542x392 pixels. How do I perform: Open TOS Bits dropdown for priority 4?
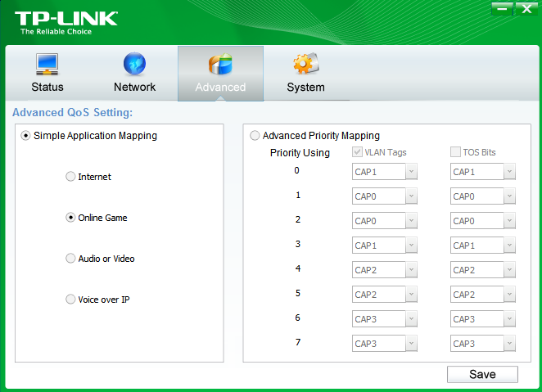click(x=482, y=270)
